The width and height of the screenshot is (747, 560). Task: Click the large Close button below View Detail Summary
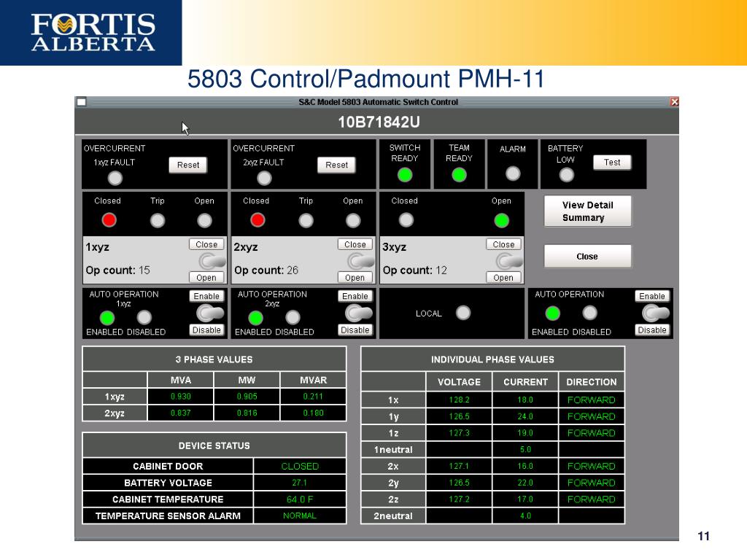[587, 256]
